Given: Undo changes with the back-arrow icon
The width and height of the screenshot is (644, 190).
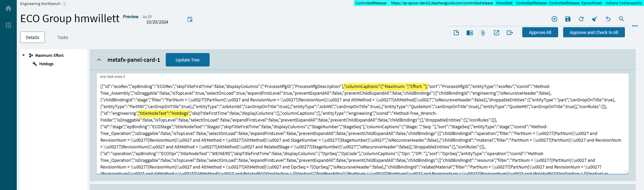Looking at the screenshot, I should tap(608, 19).
